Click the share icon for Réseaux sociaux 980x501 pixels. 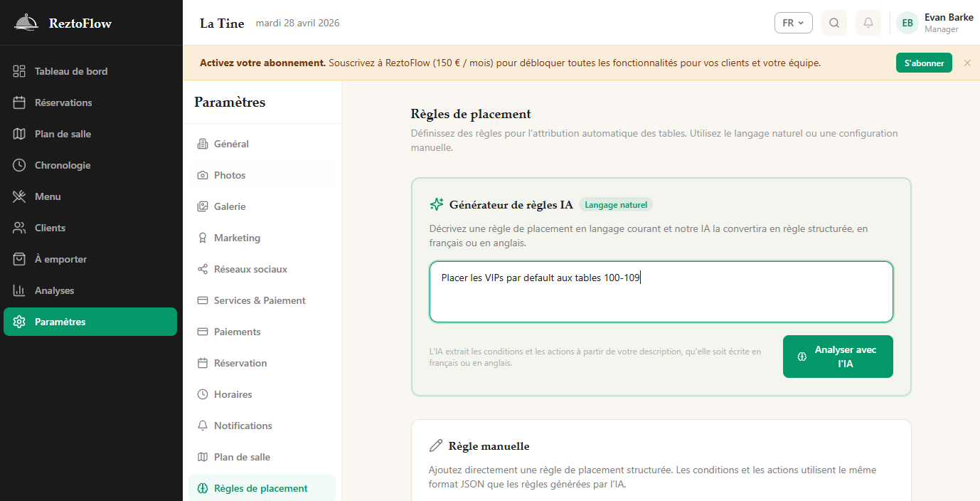point(203,269)
